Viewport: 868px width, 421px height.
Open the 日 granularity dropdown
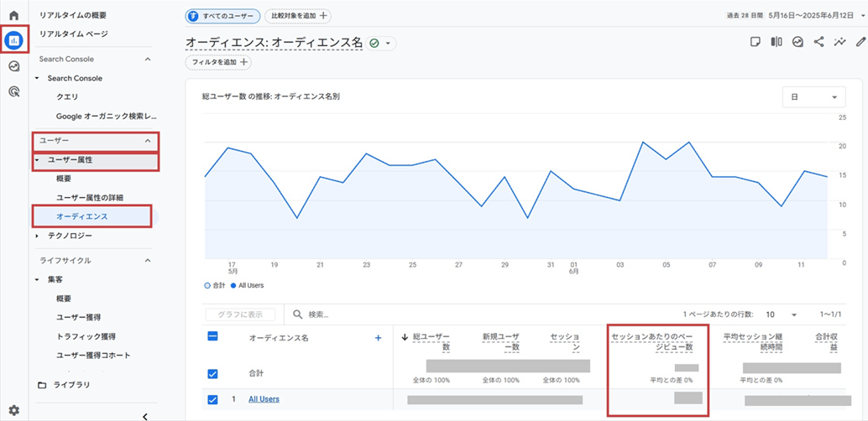click(813, 96)
